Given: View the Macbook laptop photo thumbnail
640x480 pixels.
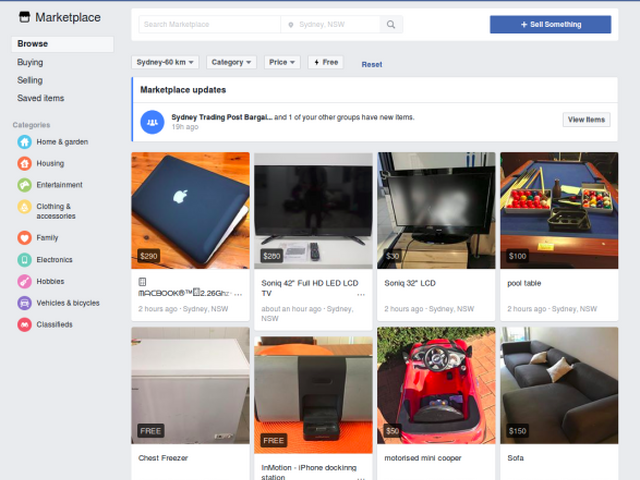Looking at the screenshot, I should coord(190,211).
